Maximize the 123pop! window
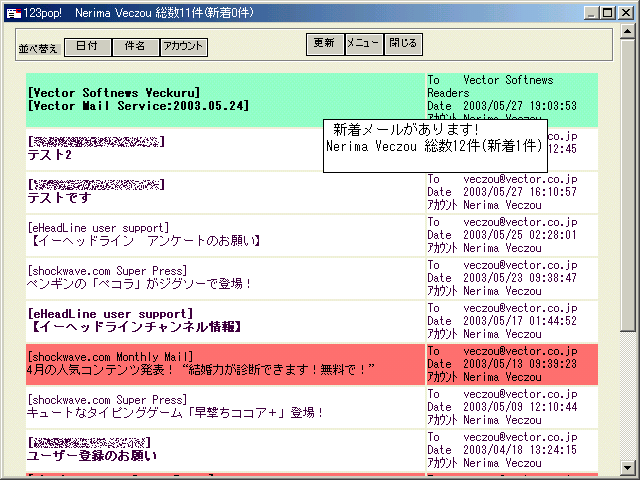The height and width of the screenshot is (480, 640). point(608,13)
